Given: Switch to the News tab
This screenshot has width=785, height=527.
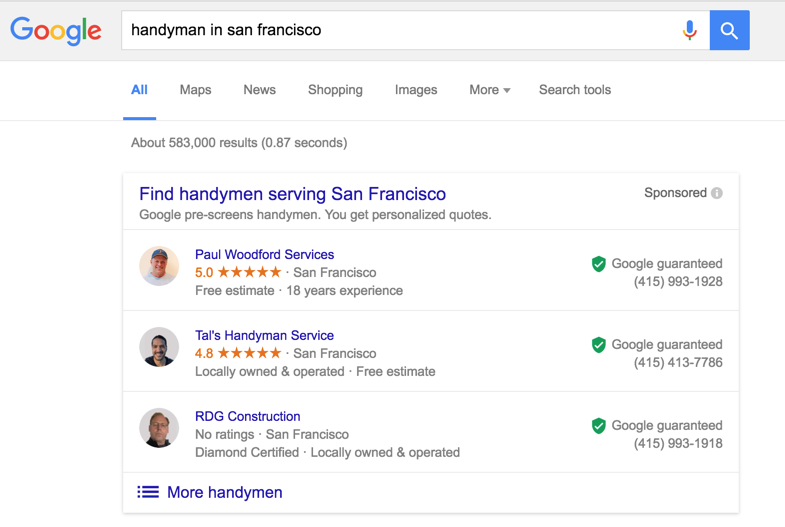Looking at the screenshot, I should [259, 90].
